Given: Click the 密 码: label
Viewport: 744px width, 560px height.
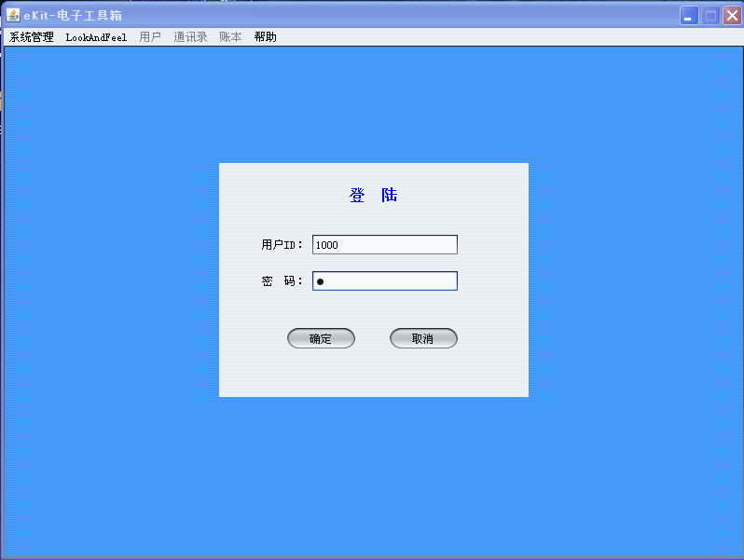Looking at the screenshot, I should (x=282, y=281).
